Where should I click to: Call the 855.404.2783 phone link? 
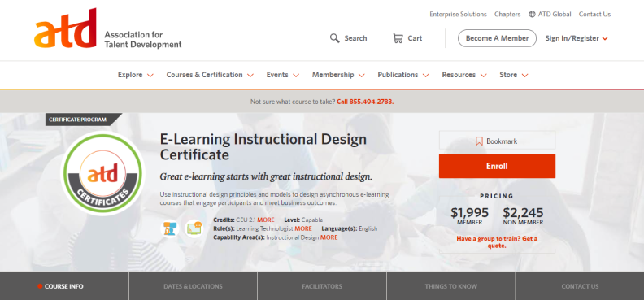tap(365, 102)
